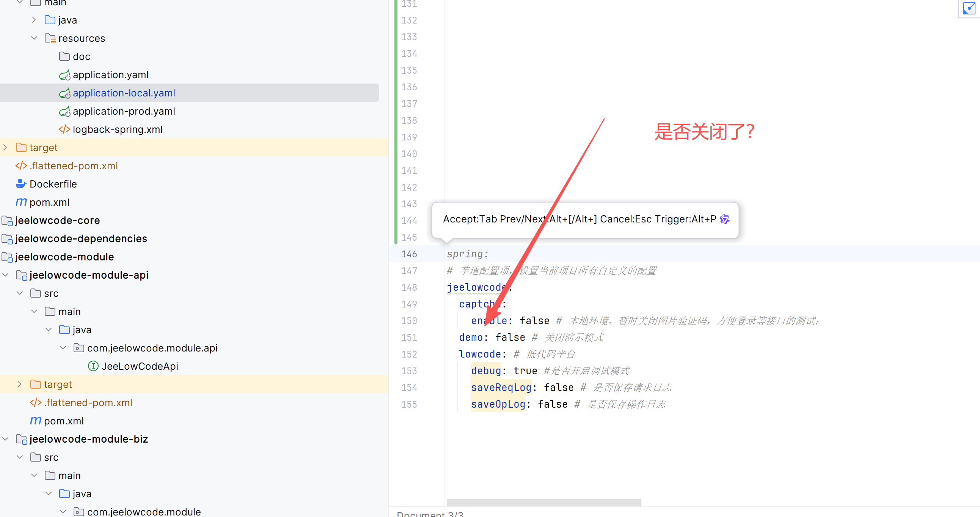Collapse the resources folder
The image size is (980, 517).
pos(34,38)
